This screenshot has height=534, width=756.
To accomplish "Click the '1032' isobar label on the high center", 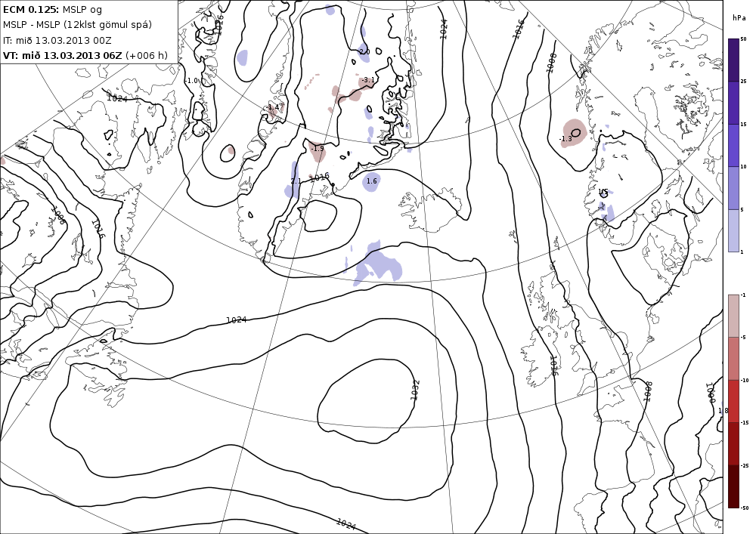I will click(414, 390).
